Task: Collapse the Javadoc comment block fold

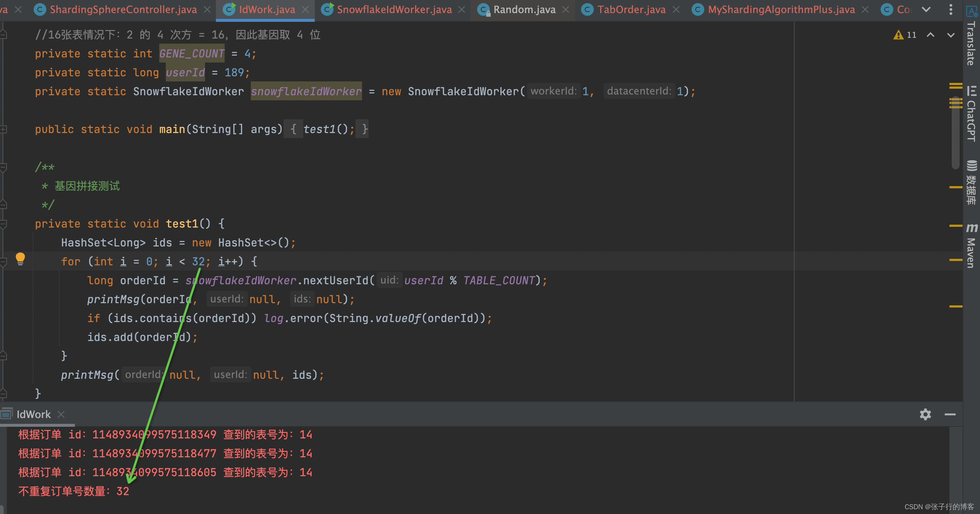Action: coord(3,167)
